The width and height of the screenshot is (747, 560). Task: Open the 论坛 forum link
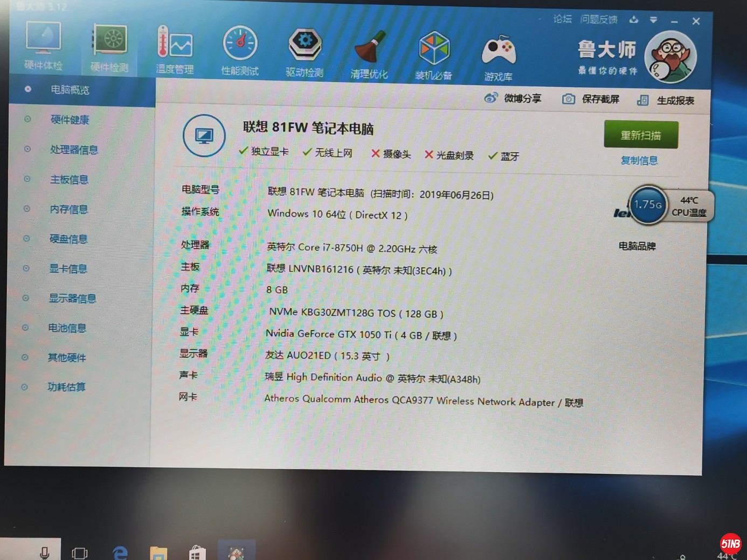point(562,19)
